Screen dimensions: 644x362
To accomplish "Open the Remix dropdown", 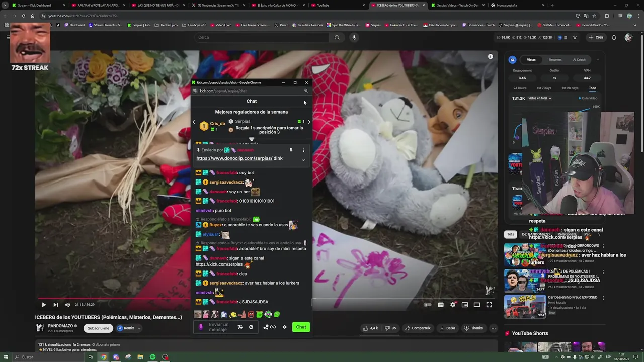I will pos(129,328).
